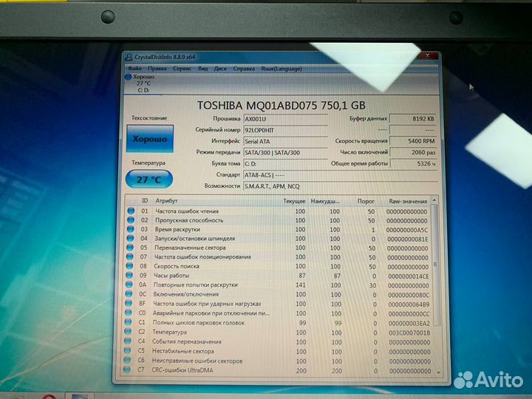Image resolution: width=532 pixels, height=399 pixels.
Task: Click the Стандарт field ATA8-ACS
Action: point(341,175)
